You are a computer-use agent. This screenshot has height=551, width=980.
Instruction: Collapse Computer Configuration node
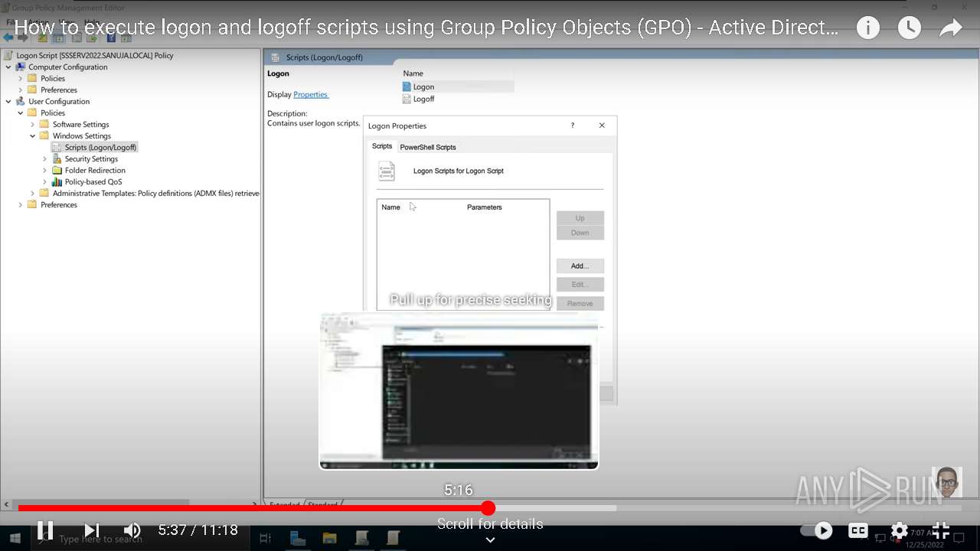[x=8, y=67]
